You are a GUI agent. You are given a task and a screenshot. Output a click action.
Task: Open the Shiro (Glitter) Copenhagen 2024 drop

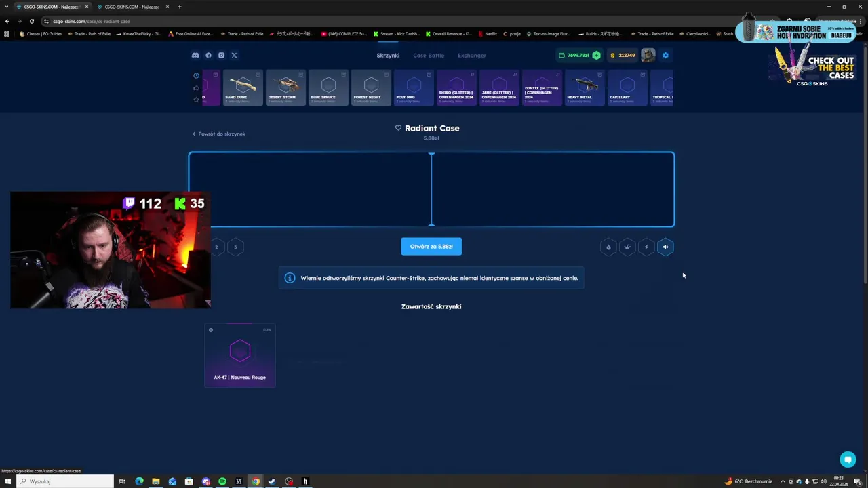[x=456, y=87]
